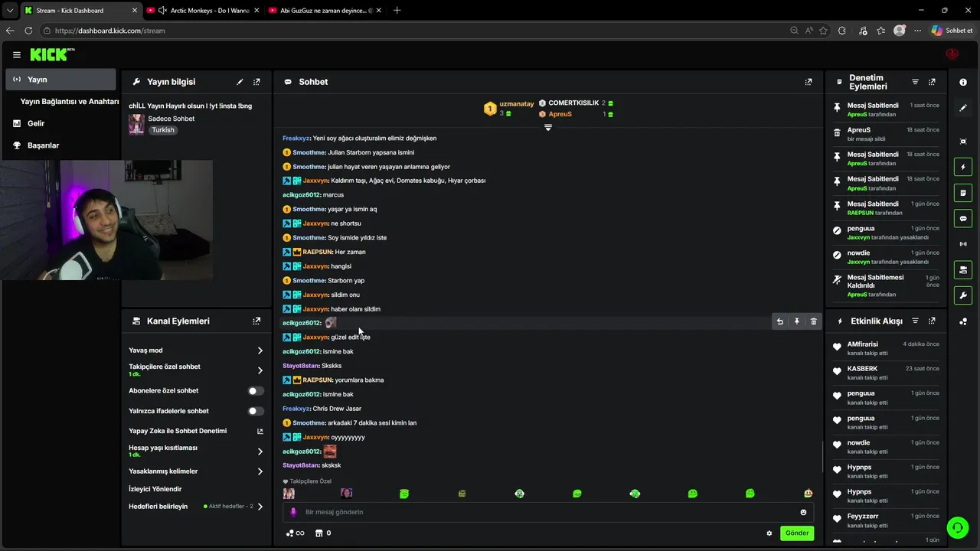Click the focus frame icon in right sidebar
This screenshot has width=980, height=551.
click(963, 142)
